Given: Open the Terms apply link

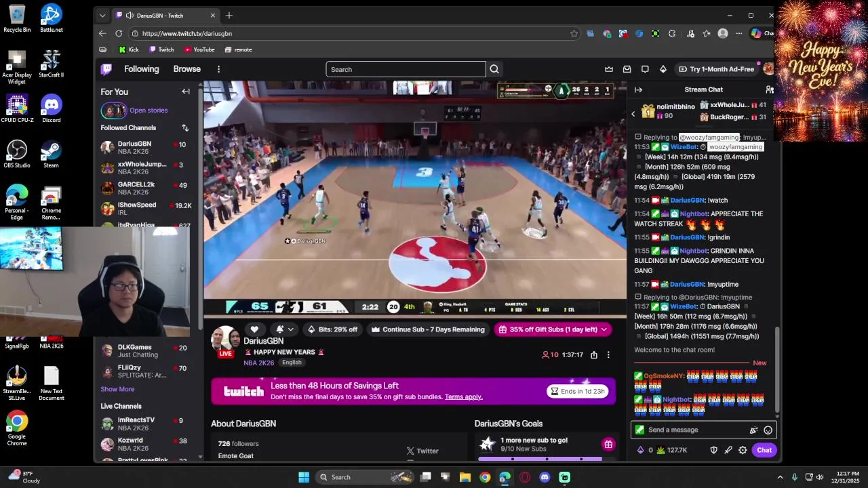Looking at the screenshot, I should 464,397.
